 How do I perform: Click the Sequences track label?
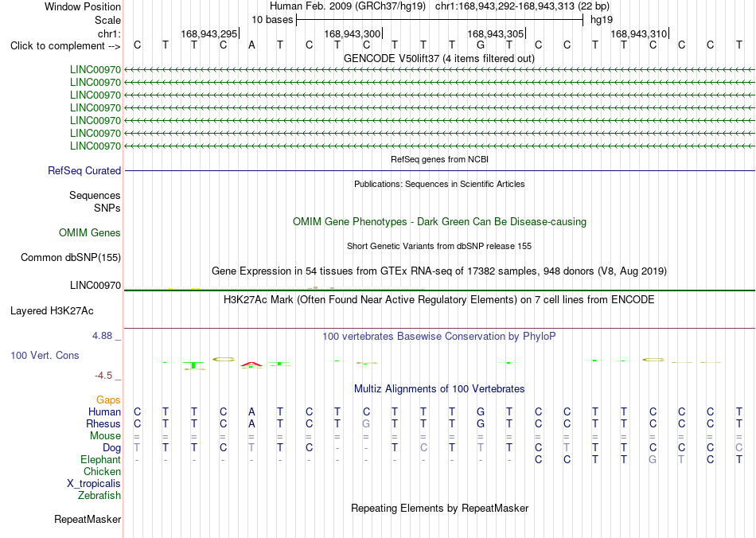pyautogui.click(x=95, y=195)
